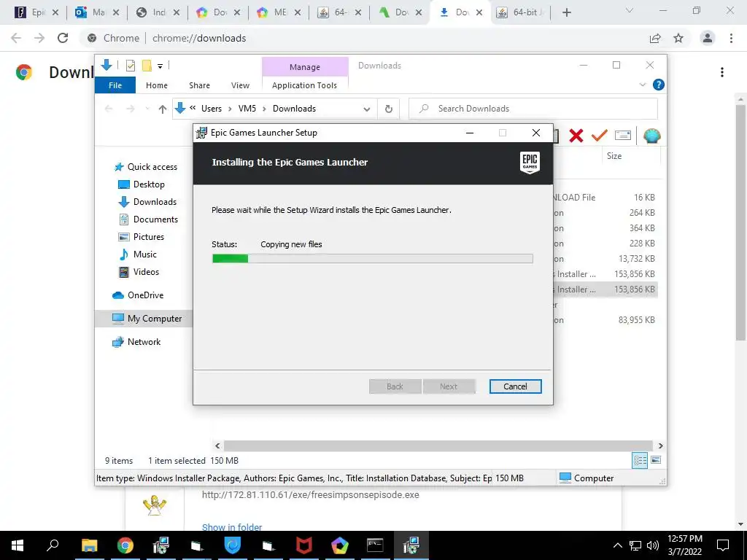
Task: Switch to the Epi Chrome tab
Action: point(37,12)
